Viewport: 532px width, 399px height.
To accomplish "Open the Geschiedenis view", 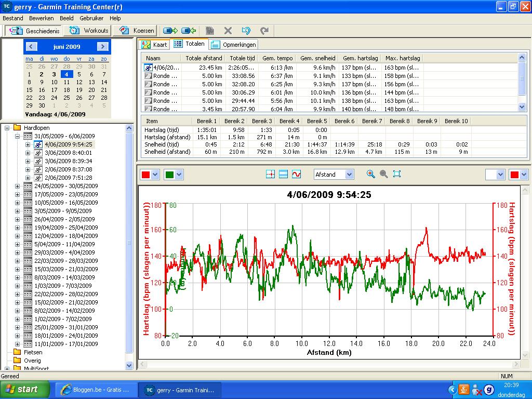I will [34, 31].
